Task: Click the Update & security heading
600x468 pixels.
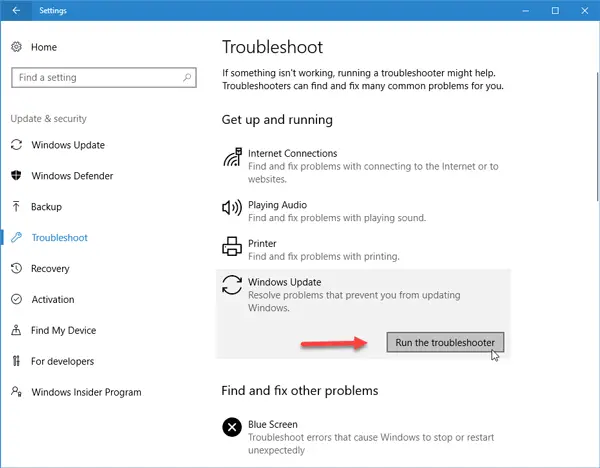Action: pyautogui.click(x=49, y=119)
